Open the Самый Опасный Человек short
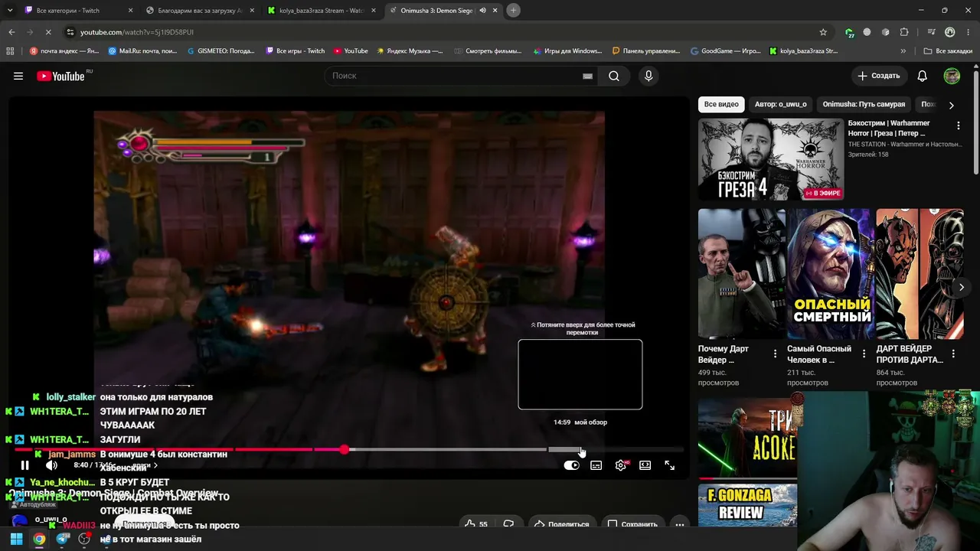 click(x=831, y=273)
